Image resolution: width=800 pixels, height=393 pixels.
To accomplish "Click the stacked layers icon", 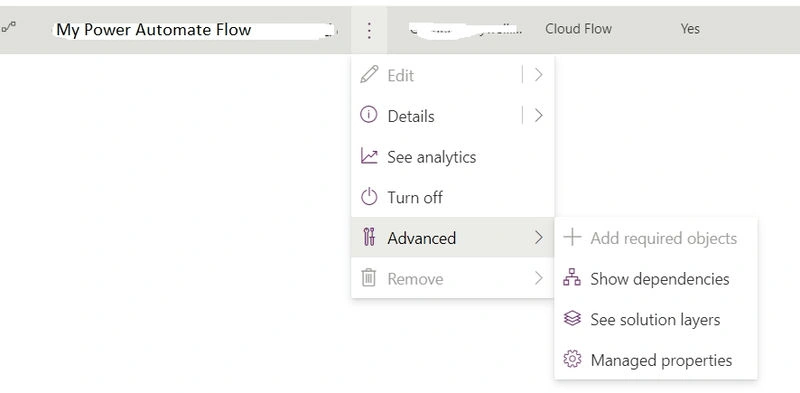I will coord(572,318).
